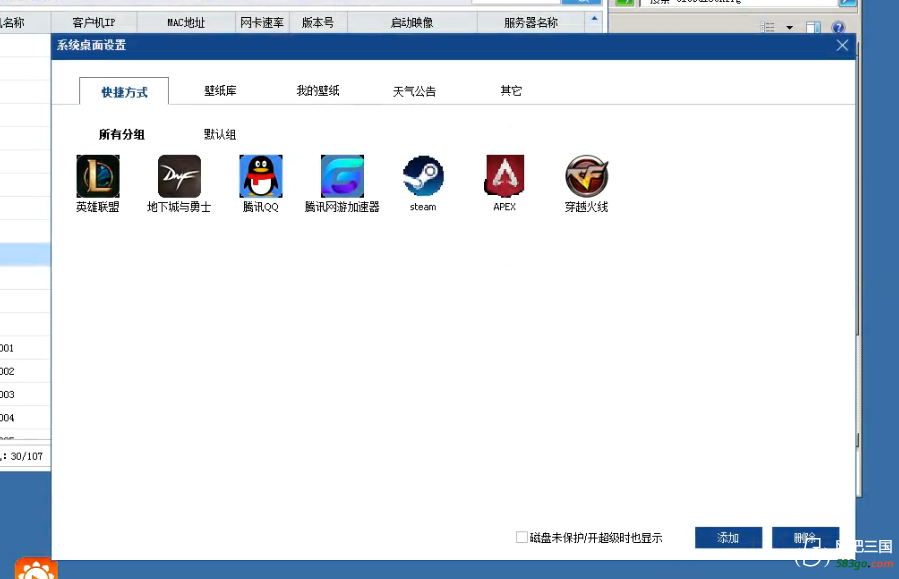Click the orange flower icon on the taskbar
899x579 pixels.
pos(36,568)
